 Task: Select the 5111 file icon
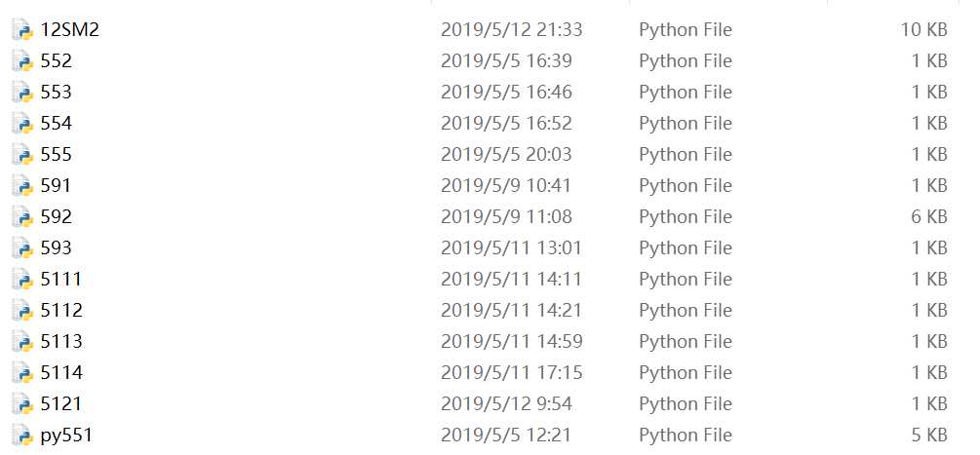pyautogui.click(x=22, y=280)
